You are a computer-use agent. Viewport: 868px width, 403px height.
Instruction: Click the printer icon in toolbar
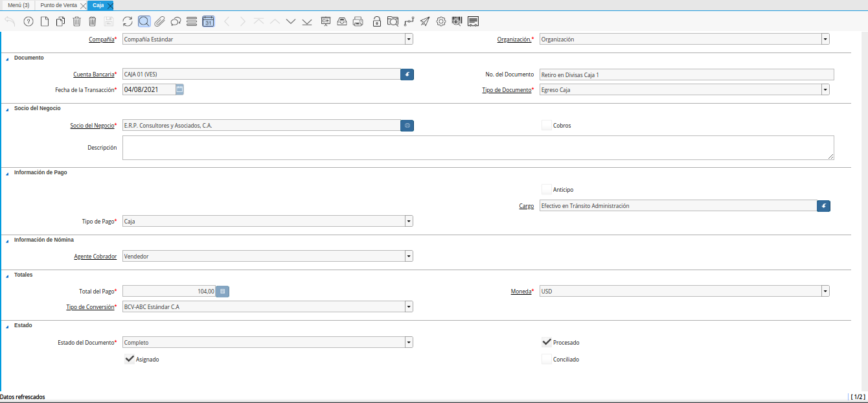pyautogui.click(x=358, y=21)
